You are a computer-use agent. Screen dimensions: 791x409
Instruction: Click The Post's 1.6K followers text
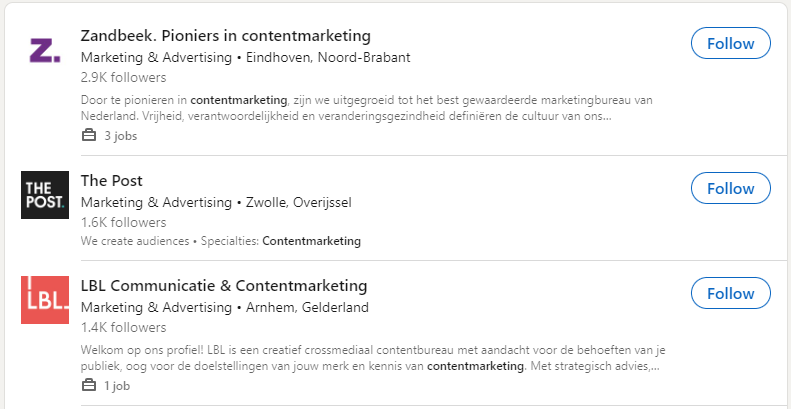click(x=123, y=222)
